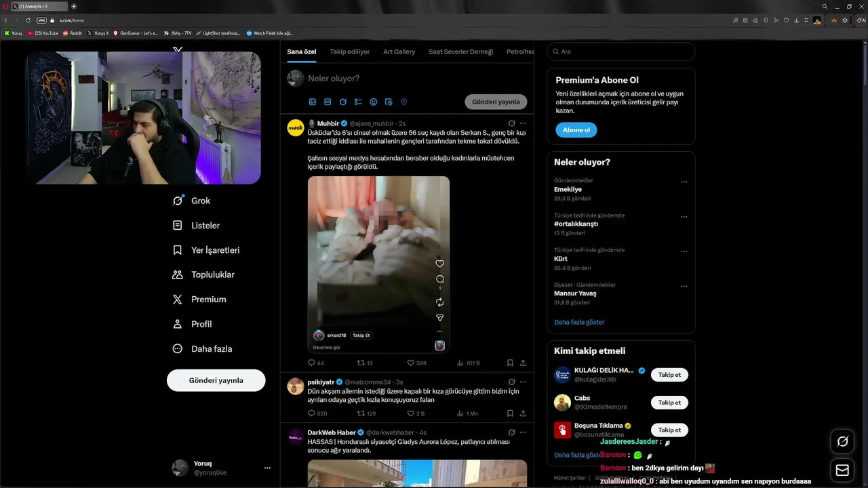Share the Muhbir post
Image resolution: width=868 pixels, height=488 pixels.
(x=523, y=363)
